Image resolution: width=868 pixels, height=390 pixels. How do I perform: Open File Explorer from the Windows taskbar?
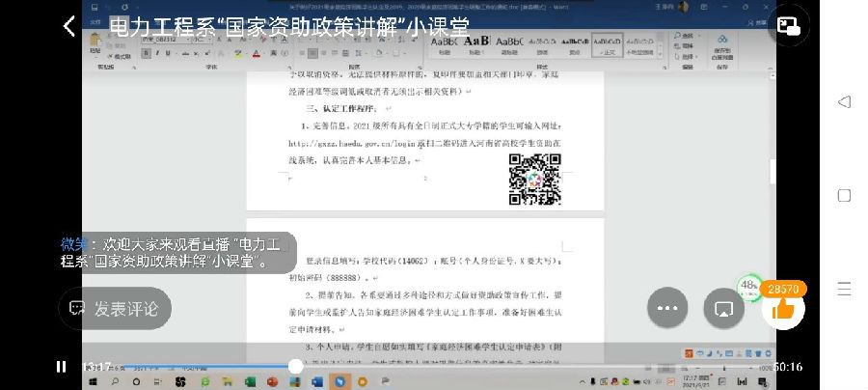(227, 381)
